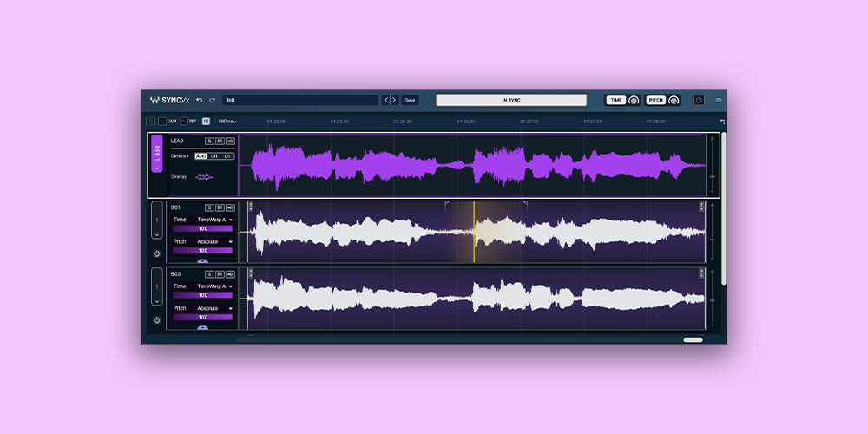Expand the REF 1 selector chevron
The image size is (868, 434).
point(156,168)
